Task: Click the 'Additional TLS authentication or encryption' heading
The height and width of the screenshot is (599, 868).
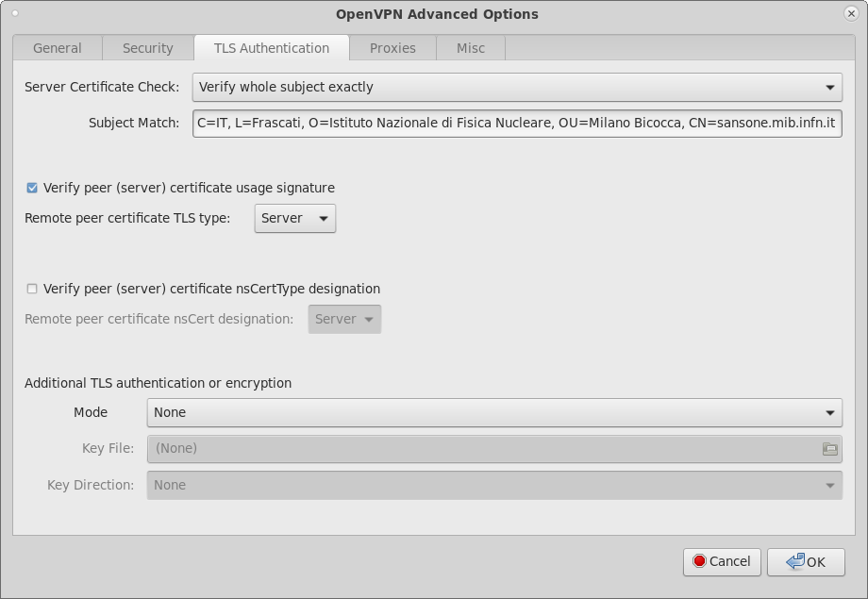Action: click(158, 383)
